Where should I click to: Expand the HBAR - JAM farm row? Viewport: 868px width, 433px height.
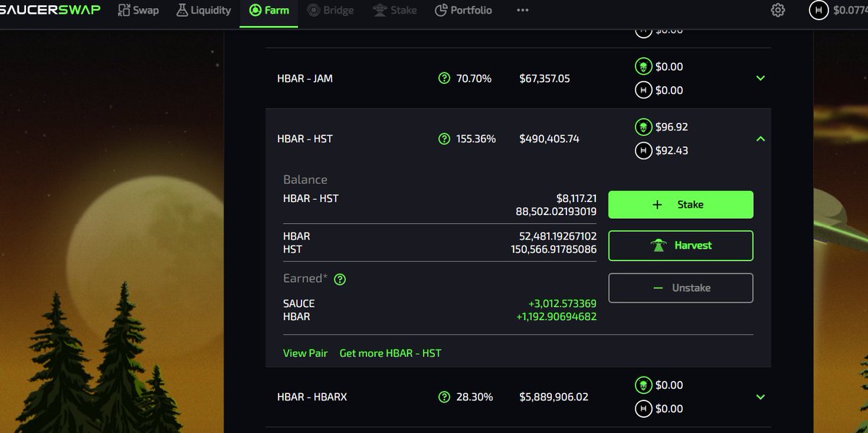point(760,78)
